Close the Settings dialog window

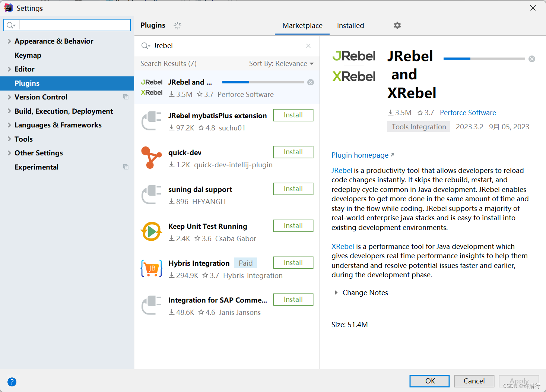click(x=533, y=8)
